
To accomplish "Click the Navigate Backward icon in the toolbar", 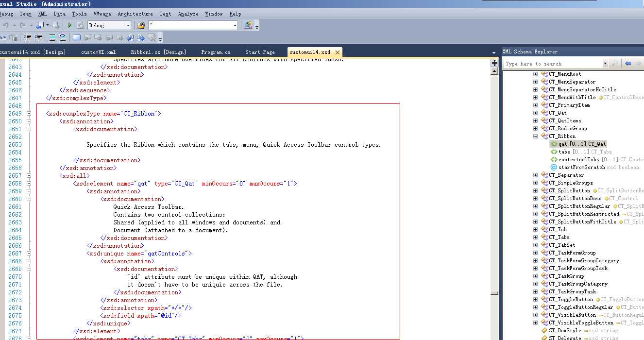I will pos(40,25).
